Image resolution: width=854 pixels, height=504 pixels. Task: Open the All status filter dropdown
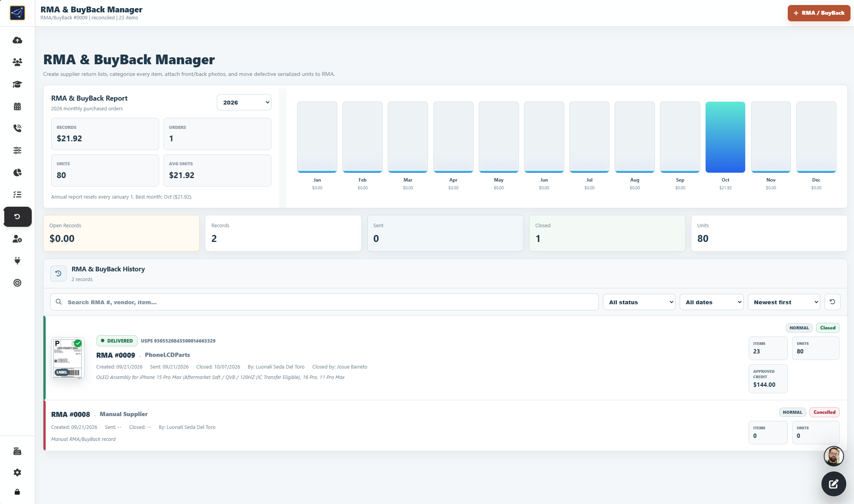639,302
